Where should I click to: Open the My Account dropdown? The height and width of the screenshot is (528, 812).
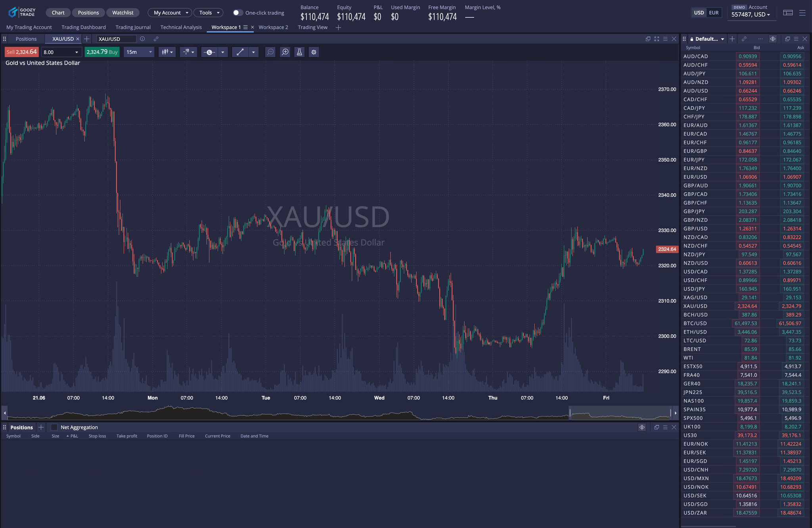point(170,12)
